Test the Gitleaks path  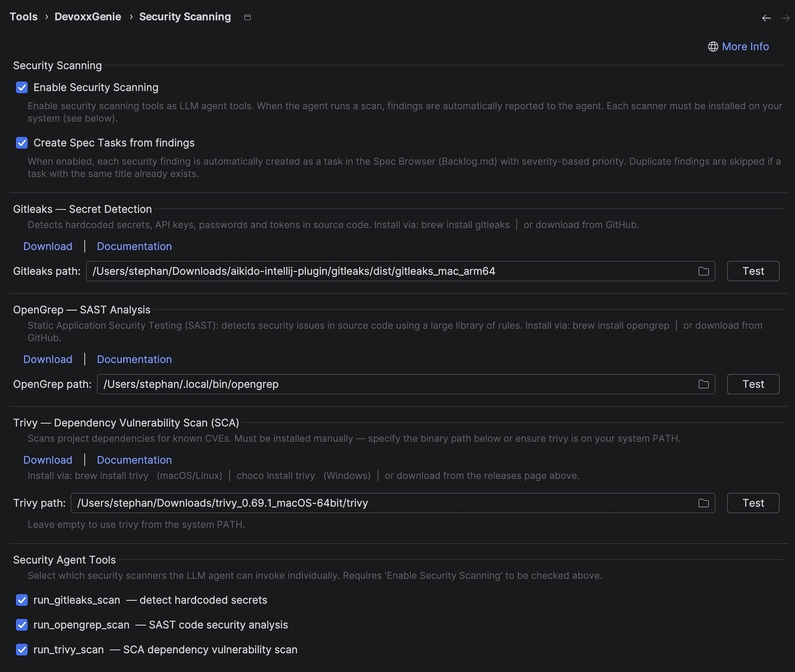point(753,271)
